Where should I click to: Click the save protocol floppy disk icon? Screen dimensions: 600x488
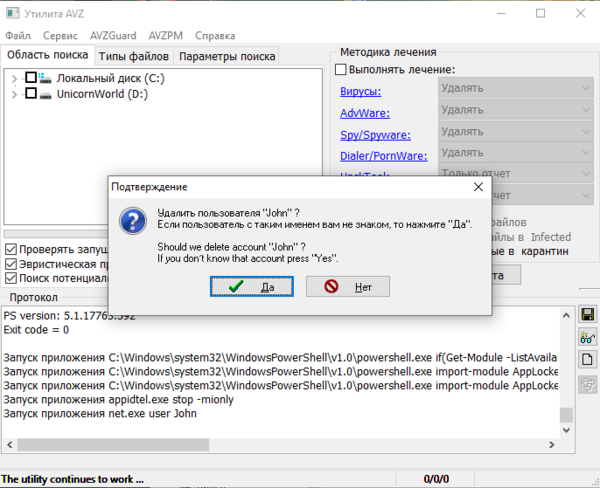tap(587, 314)
